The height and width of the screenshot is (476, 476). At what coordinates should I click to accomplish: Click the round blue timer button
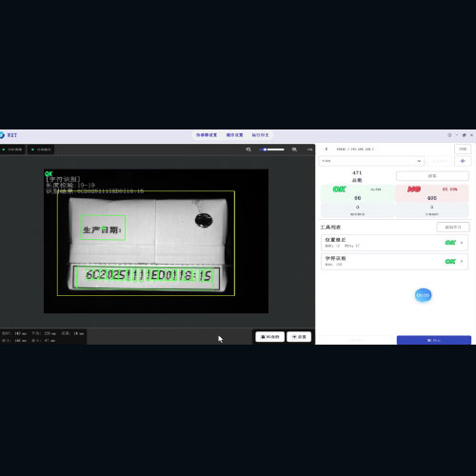[423, 295]
